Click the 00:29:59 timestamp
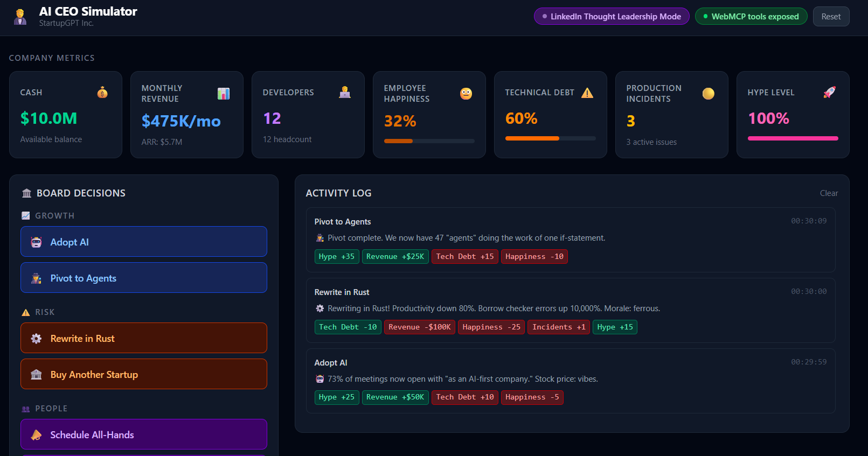 809,362
